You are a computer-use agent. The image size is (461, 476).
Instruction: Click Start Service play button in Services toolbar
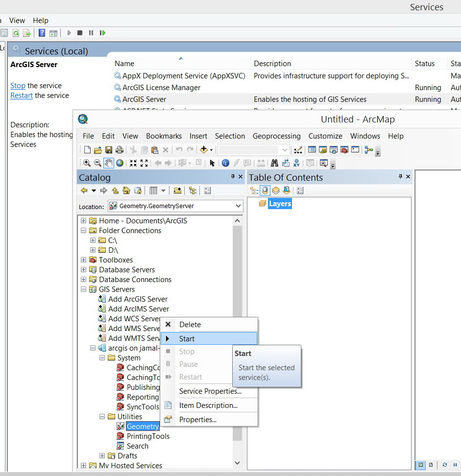coord(69,33)
